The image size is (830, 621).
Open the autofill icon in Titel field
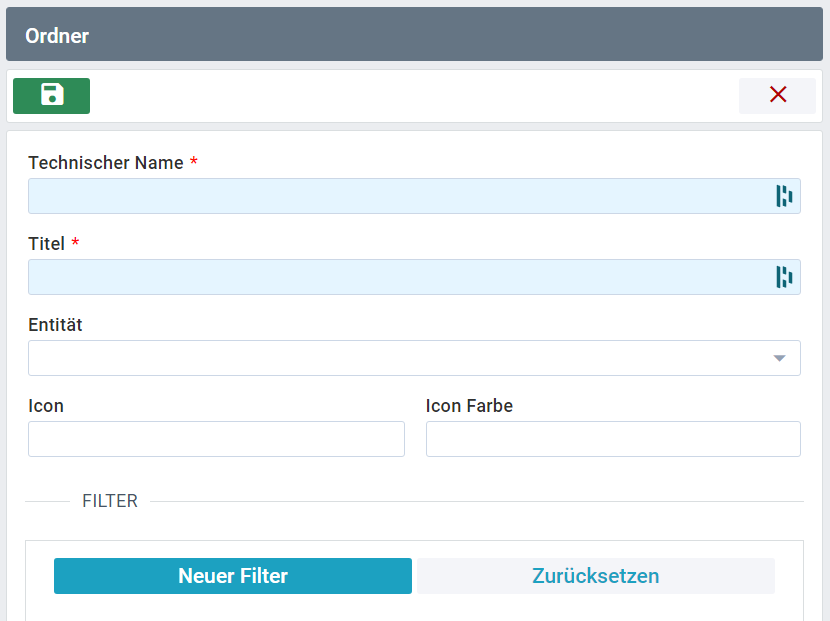click(784, 277)
